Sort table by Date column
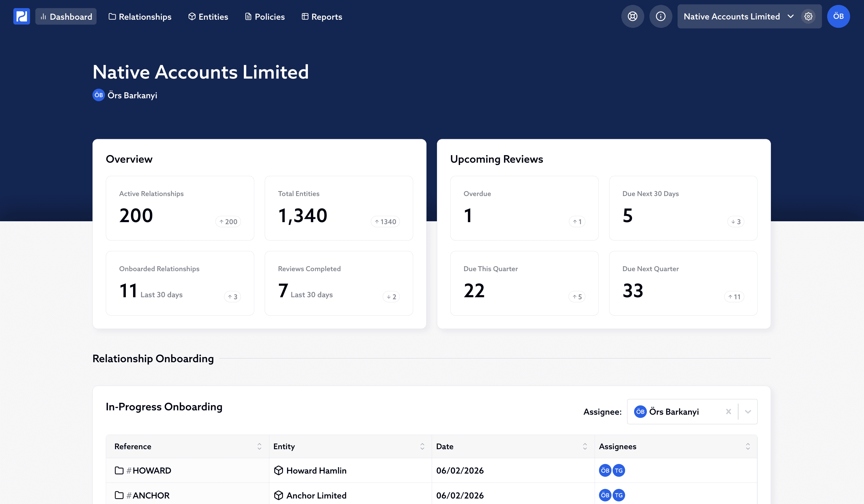Screen dimensions: 864x504 tap(585, 446)
